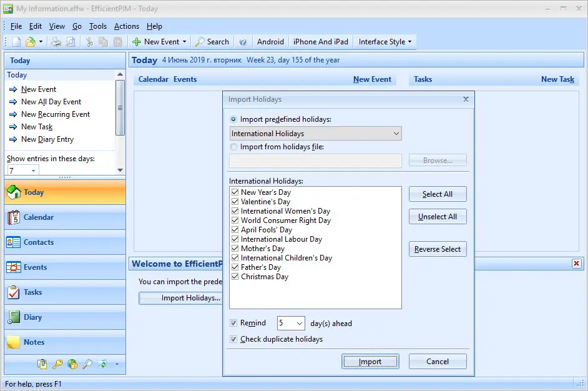Screen dimensions: 588x391
Task: Expand the Open folder dropdown arrow
Action: 41,42
